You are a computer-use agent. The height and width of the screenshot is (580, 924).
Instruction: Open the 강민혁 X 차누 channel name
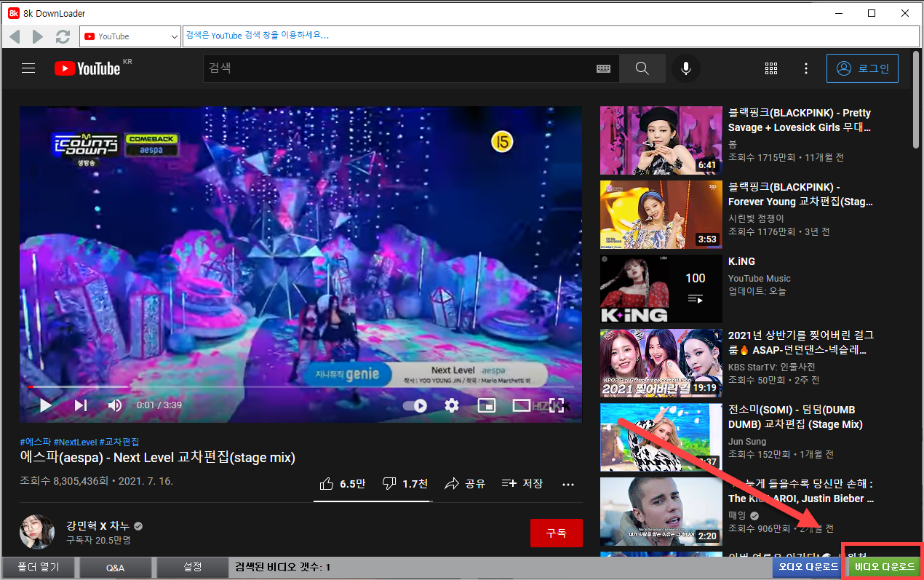pyautogui.click(x=99, y=526)
